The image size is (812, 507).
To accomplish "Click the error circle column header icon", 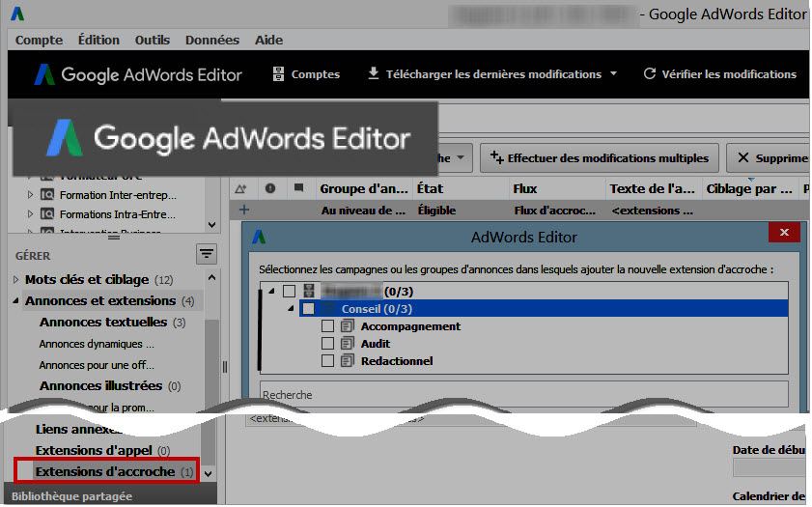I will [270, 188].
